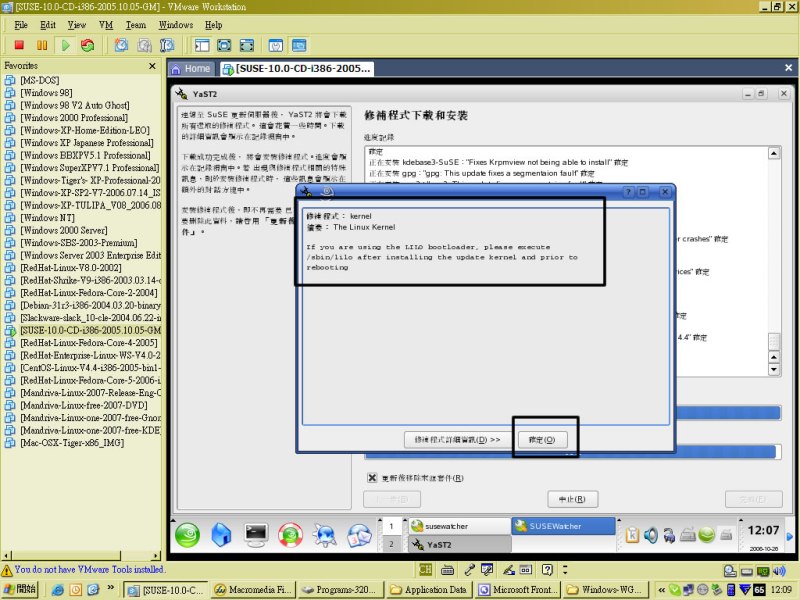This screenshot has width=800, height=600.
Task: Switch to quick switch mode icon
Action: coord(247,45)
